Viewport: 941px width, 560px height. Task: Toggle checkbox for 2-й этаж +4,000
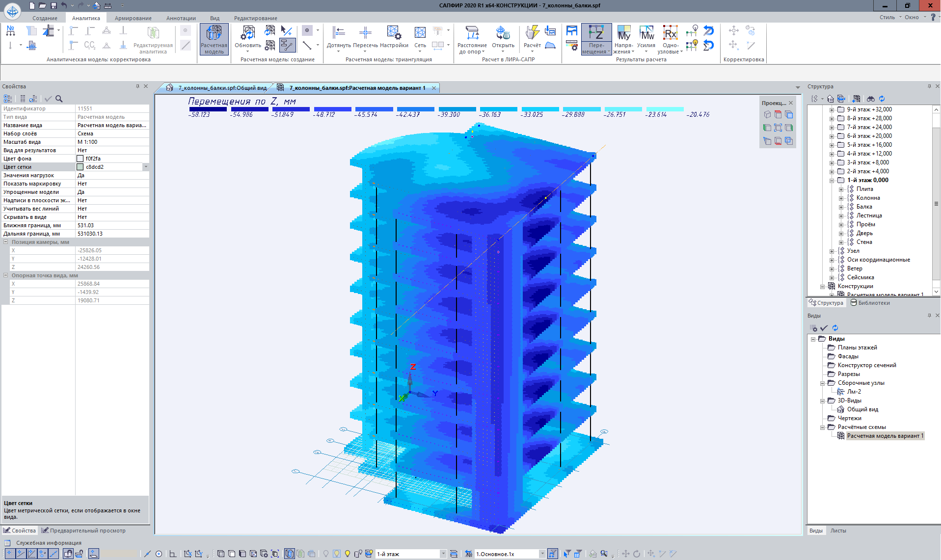841,171
